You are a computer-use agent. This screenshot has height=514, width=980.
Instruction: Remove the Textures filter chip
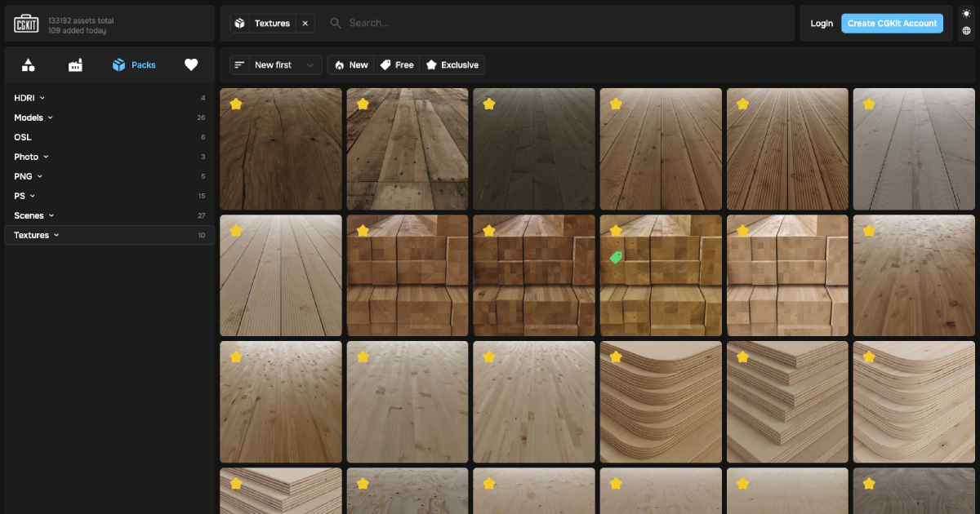pyautogui.click(x=305, y=24)
